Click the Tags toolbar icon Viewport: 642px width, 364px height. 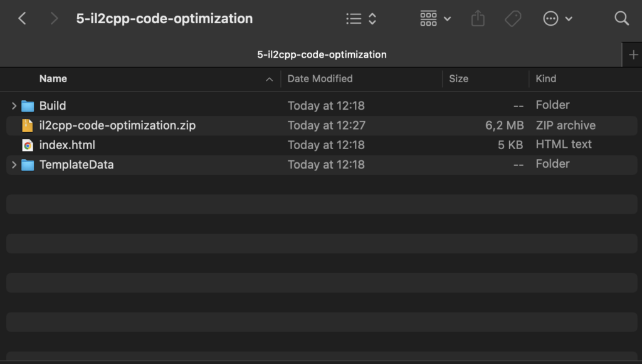point(513,19)
